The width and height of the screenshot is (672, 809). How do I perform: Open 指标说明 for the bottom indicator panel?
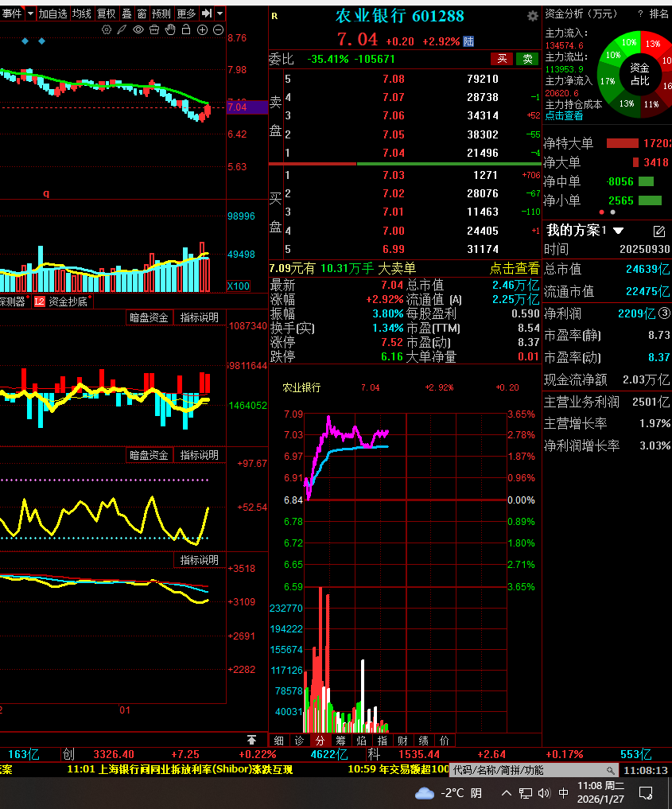tap(199, 560)
